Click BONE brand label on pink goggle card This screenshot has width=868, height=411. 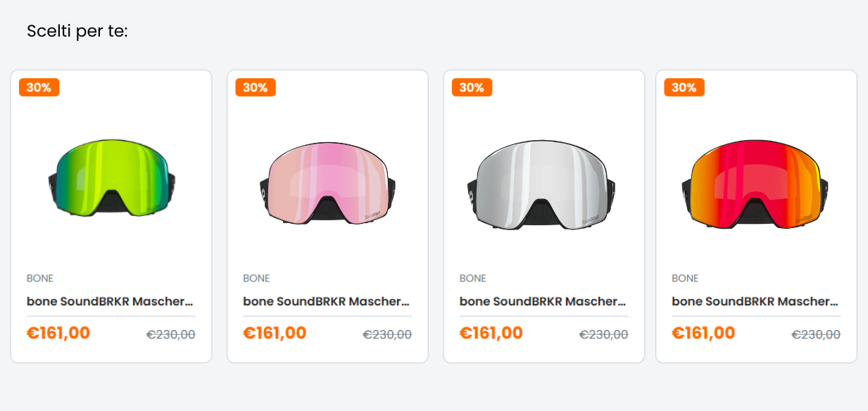point(256,278)
